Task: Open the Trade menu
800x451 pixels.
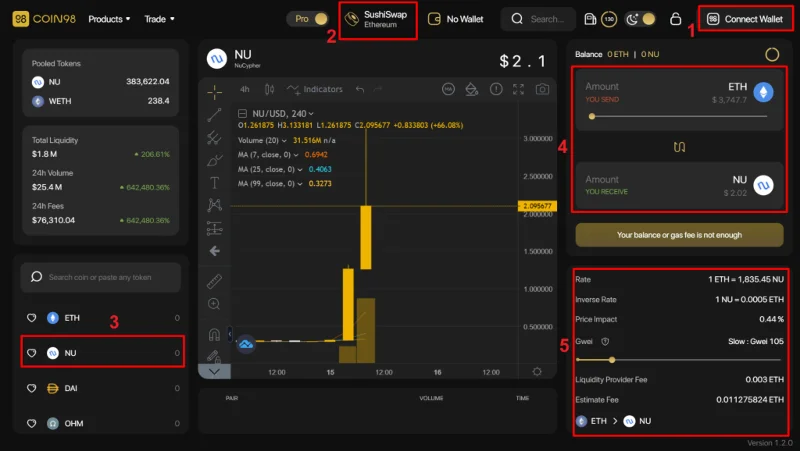Action: (x=159, y=19)
